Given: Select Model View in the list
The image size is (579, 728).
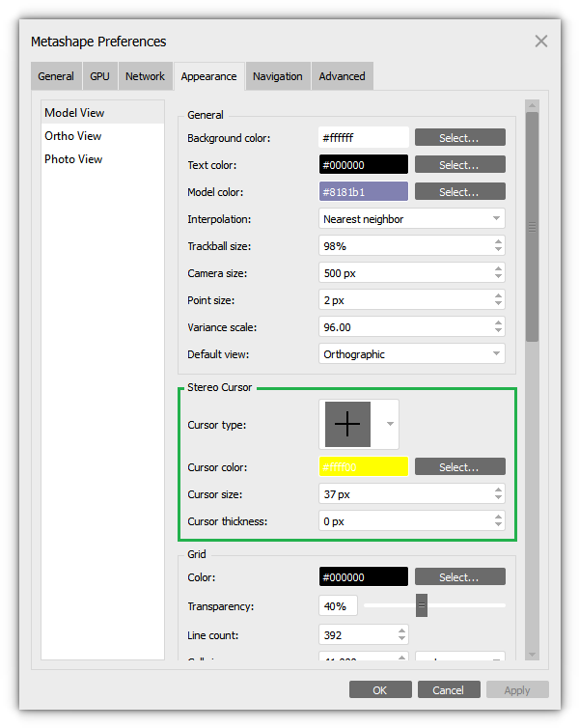Looking at the screenshot, I should point(102,113).
